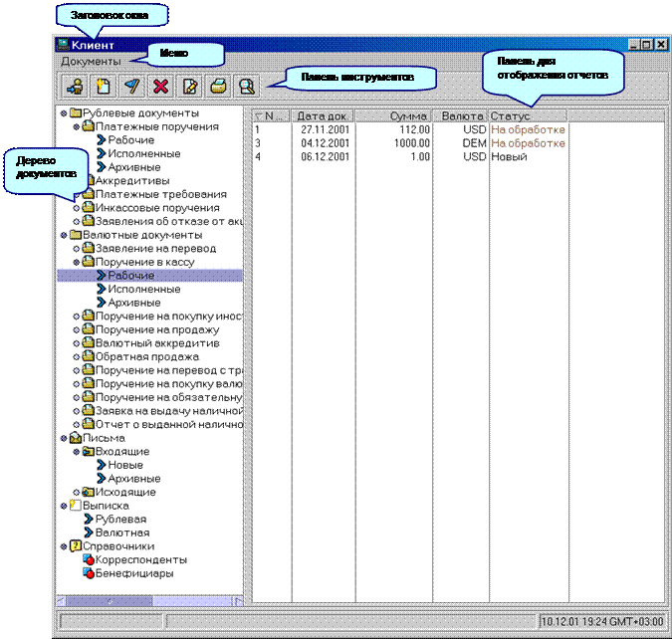Image resolution: width=672 pixels, height=639 pixels.
Task: Click the note icon of Выписка
Action: point(76,506)
